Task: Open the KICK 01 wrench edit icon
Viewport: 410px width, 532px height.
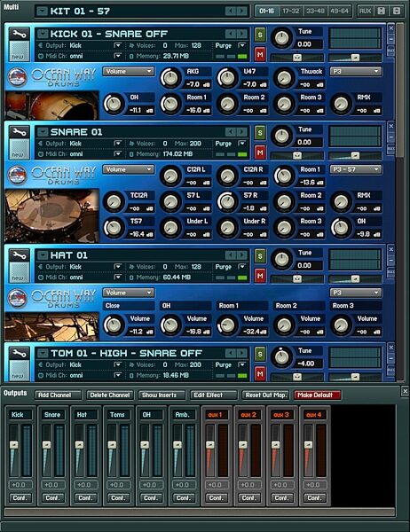Action: [19, 35]
